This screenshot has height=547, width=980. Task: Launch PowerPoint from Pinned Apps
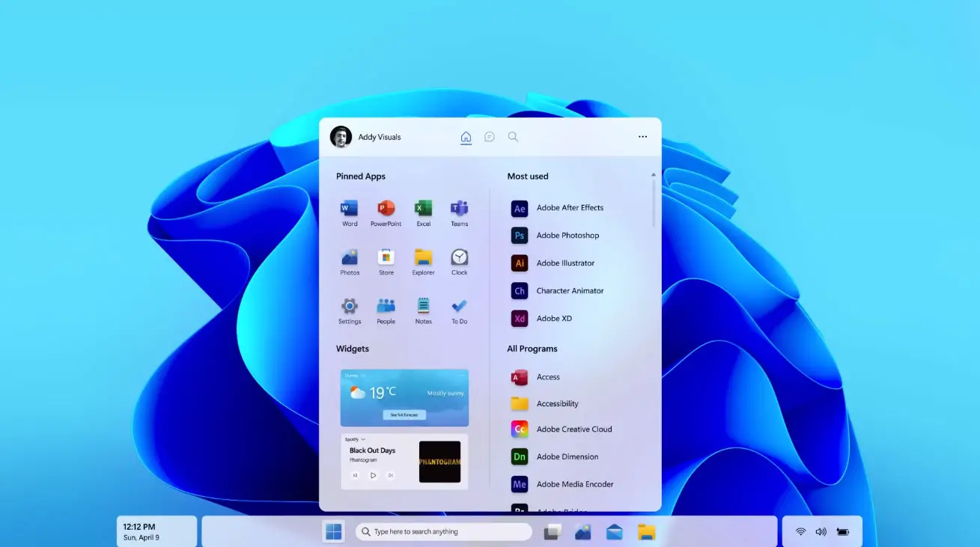pos(386,213)
